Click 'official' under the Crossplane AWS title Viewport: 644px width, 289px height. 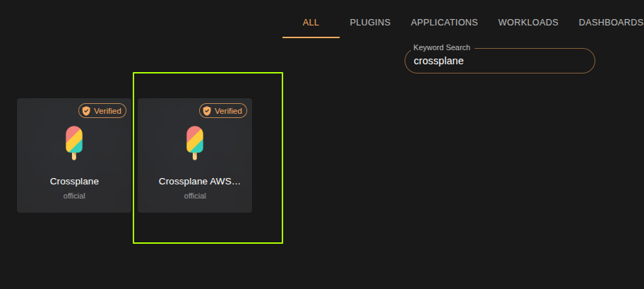195,196
